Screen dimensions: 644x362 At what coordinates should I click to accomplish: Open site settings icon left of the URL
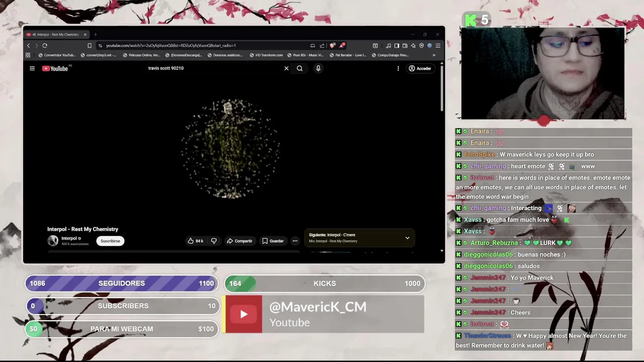101,46
